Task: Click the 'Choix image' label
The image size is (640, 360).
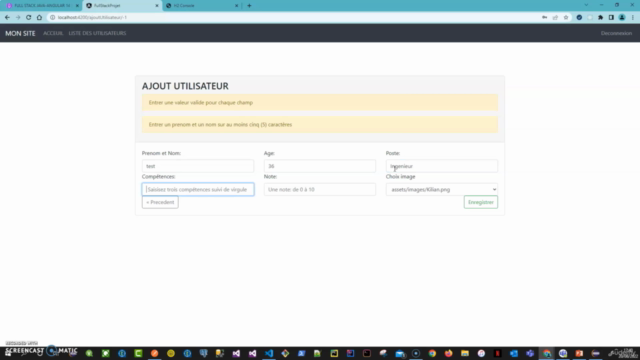Action: point(400,177)
